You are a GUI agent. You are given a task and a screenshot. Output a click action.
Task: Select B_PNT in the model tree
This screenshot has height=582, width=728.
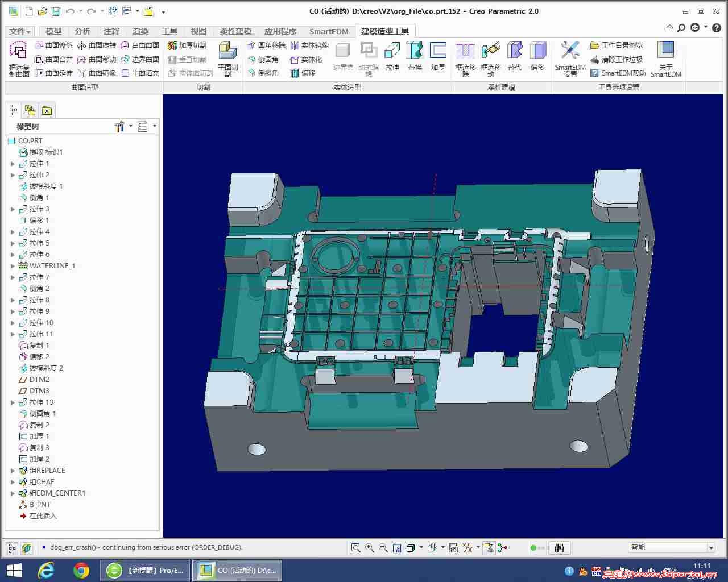[x=35, y=505]
